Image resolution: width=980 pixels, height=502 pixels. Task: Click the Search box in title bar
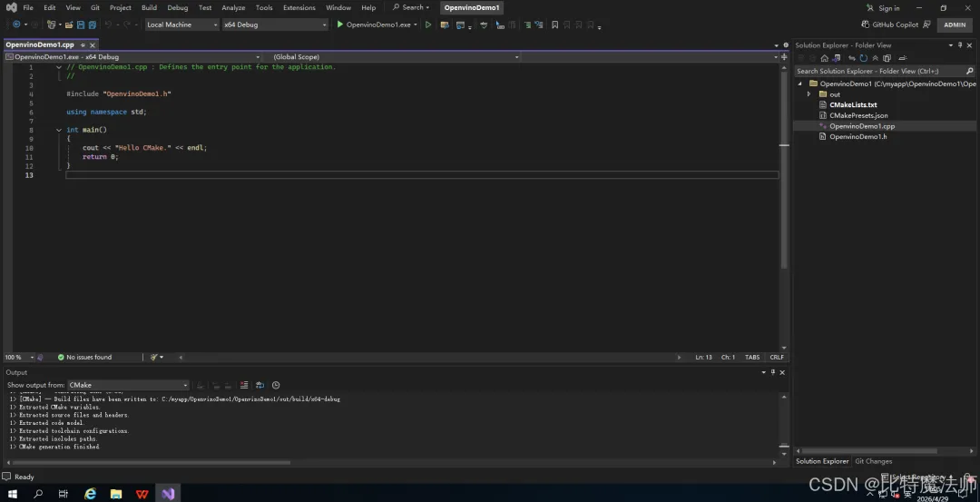pyautogui.click(x=411, y=7)
